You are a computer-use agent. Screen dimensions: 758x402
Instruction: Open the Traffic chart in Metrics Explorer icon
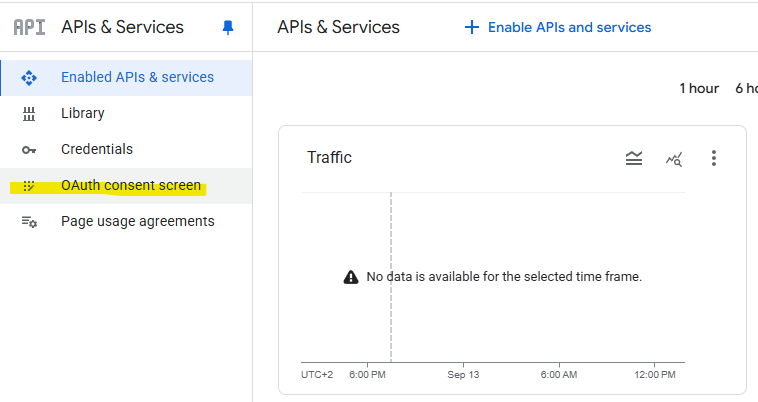pyautogui.click(x=674, y=158)
